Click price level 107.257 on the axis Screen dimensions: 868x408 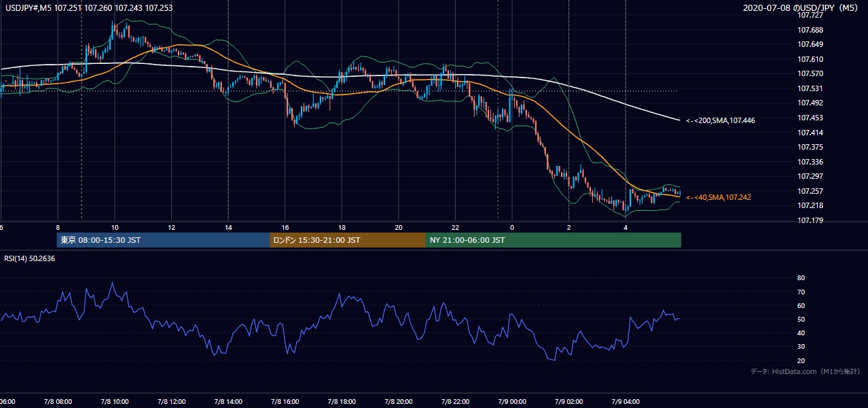810,191
